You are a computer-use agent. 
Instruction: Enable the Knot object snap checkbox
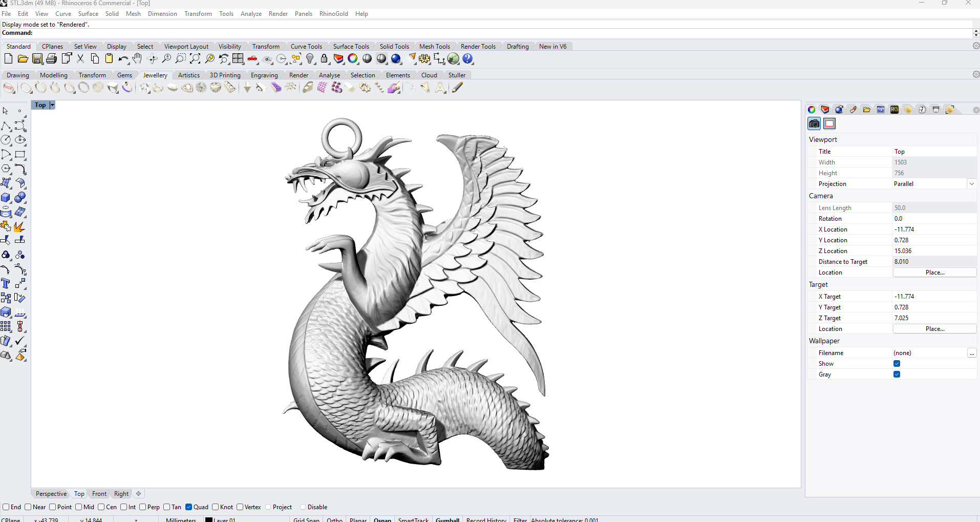pos(215,507)
